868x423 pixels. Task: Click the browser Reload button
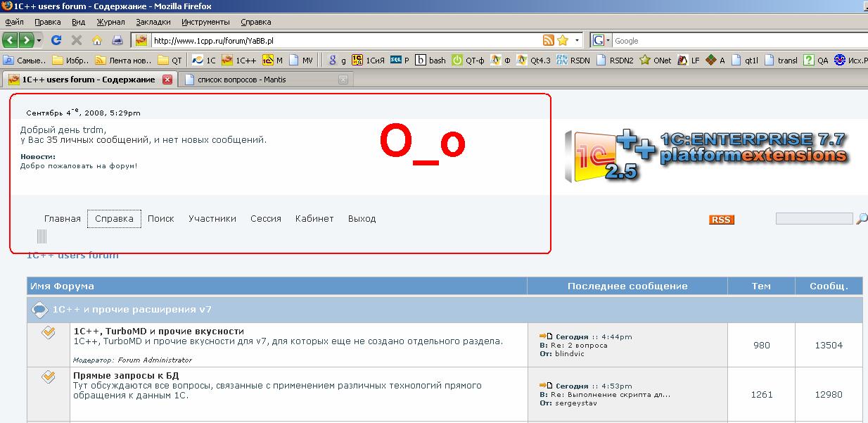(56, 40)
